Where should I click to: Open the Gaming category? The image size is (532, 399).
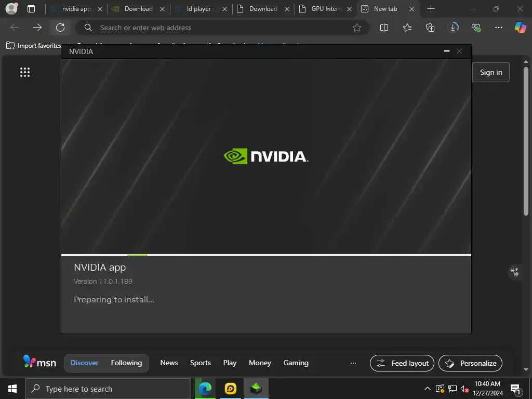pos(296,363)
